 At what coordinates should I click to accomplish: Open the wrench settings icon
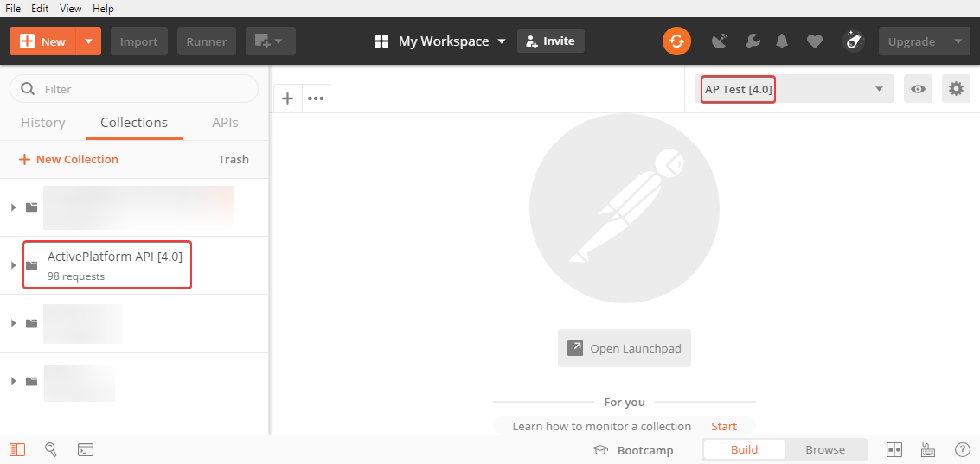(753, 41)
